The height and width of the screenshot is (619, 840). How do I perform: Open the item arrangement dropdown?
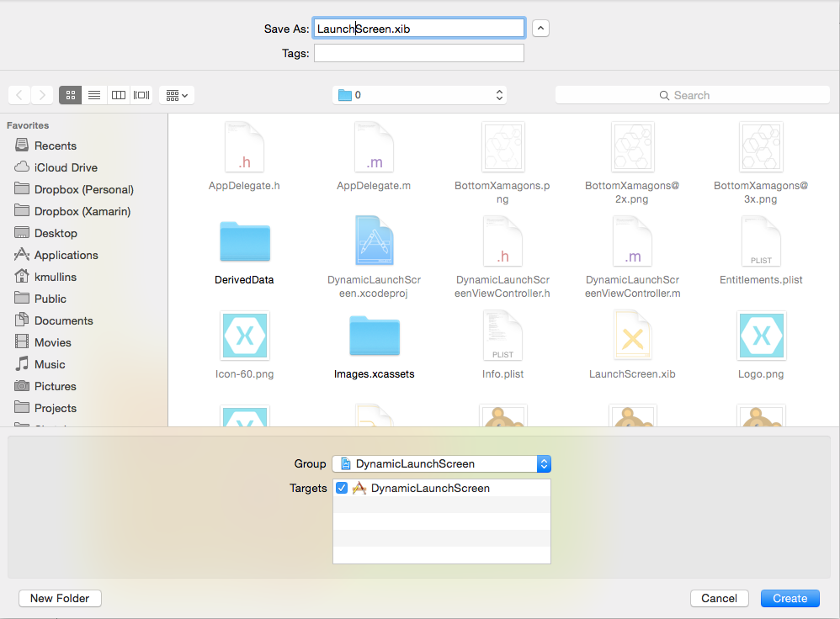click(x=177, y=95)
